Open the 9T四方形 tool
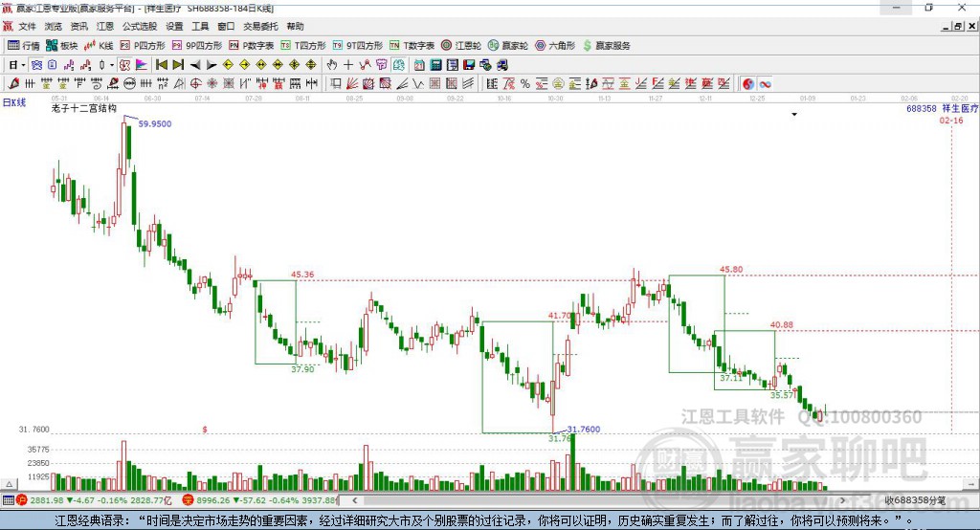The height and width of the screenshot is (530, 980). pos(358,46)
